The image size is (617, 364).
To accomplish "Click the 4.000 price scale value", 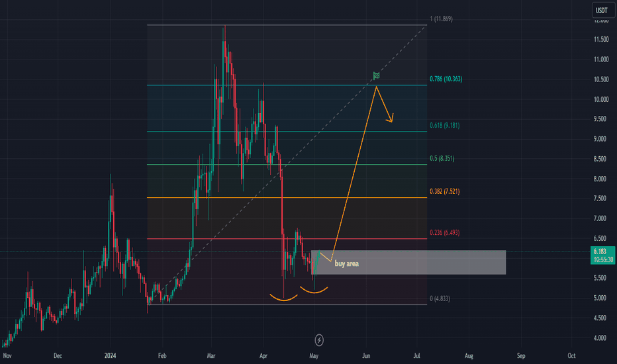I will 601,338.
